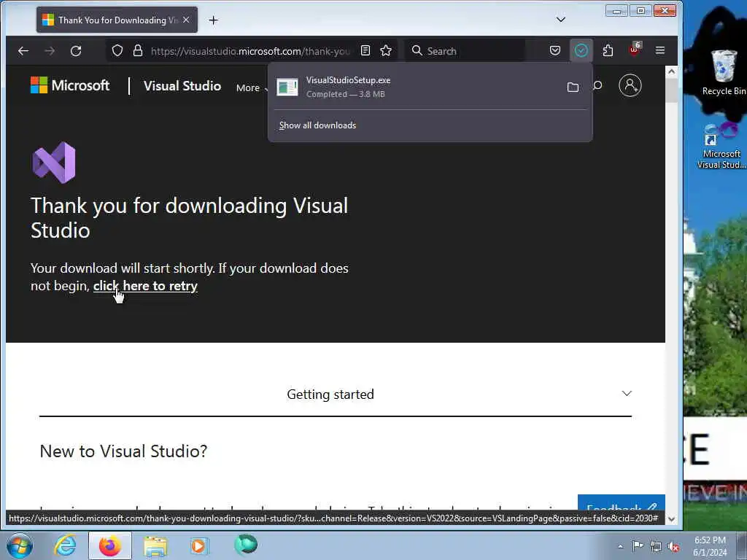Reload the current page
747x560 pixels.
pyautogui.click(x=76, y=51)
